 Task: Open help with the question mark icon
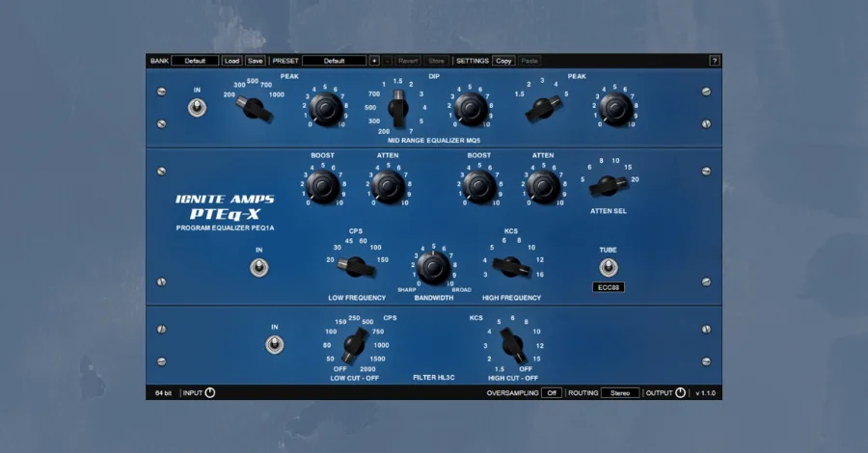pyautogui.click(x=715, y=61)
